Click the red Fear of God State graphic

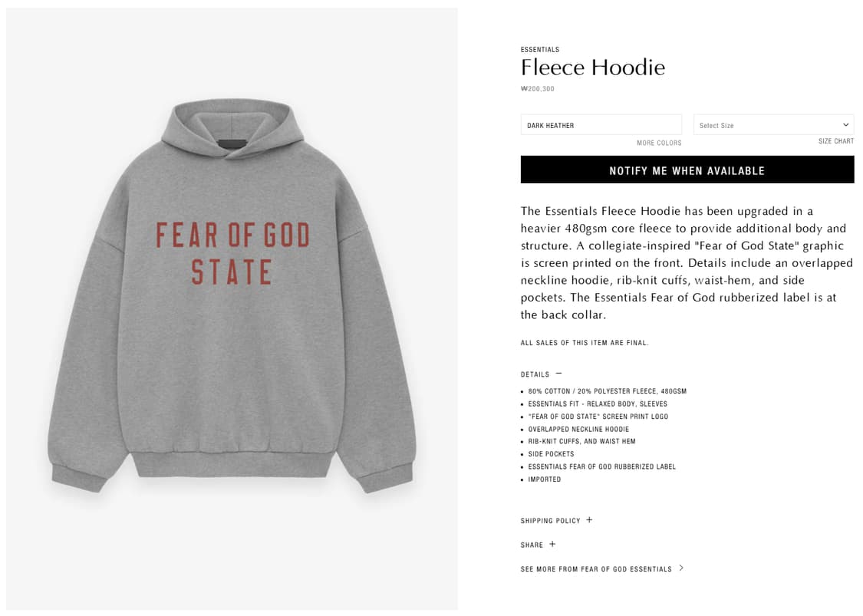[232, 253]
